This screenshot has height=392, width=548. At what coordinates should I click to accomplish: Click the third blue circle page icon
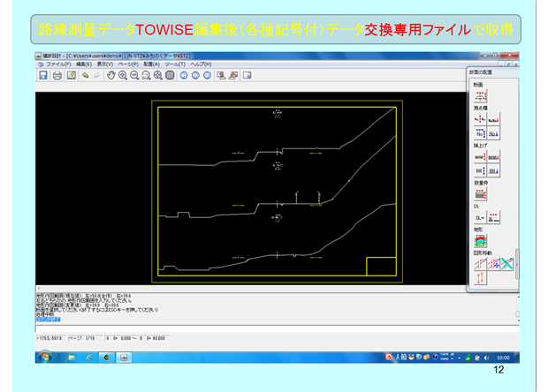[208, 75]
